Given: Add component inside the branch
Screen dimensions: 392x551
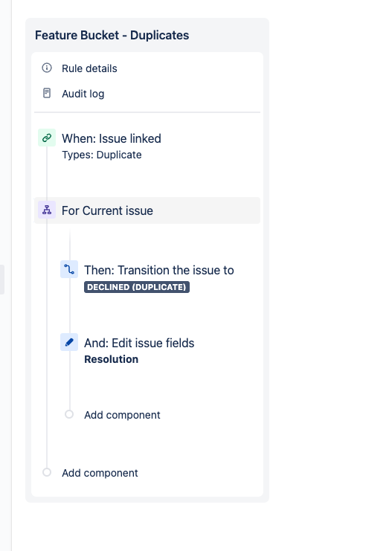Looking at the screenshot, I should [x=122, y=415].
